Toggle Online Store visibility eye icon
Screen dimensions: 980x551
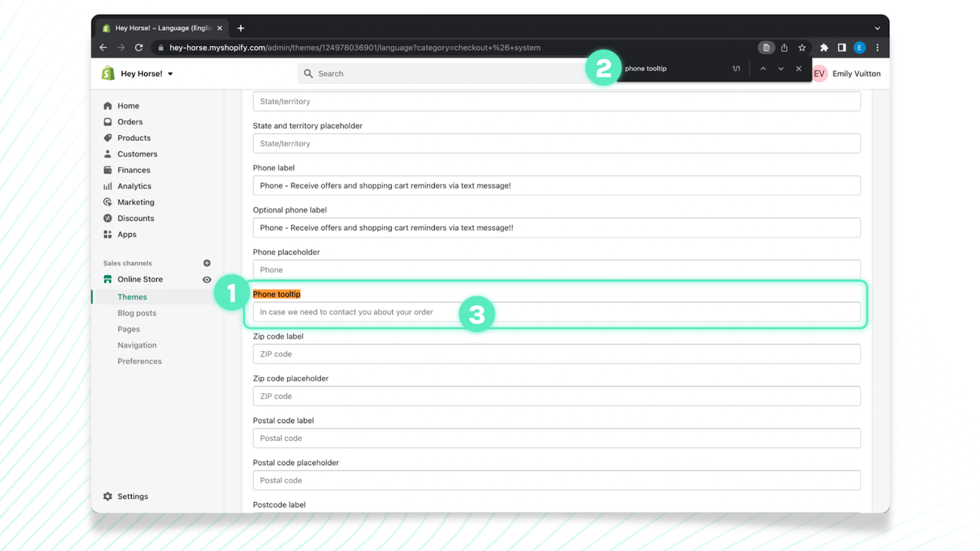(x=207, y=279)
